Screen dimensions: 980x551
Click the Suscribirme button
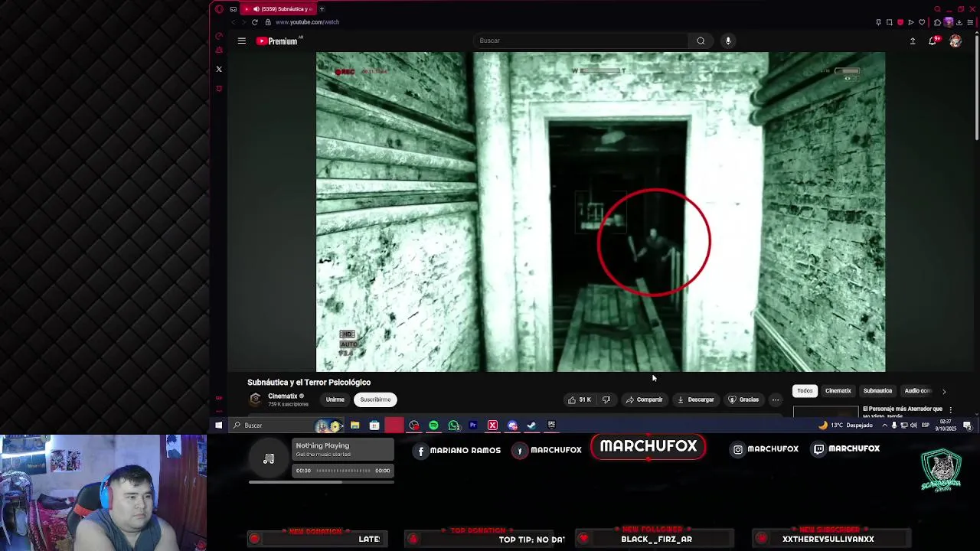click(375, 399)
